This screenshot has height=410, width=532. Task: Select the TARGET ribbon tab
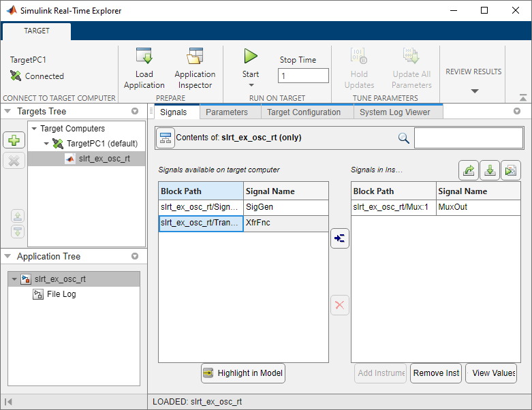(x=37, y=31)
